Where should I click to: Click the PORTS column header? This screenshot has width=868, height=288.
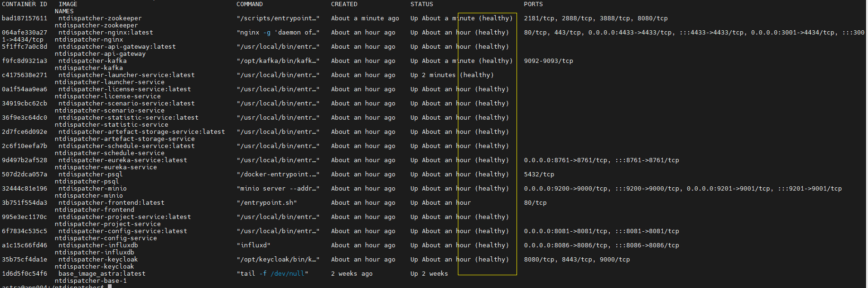coord(534,4)
